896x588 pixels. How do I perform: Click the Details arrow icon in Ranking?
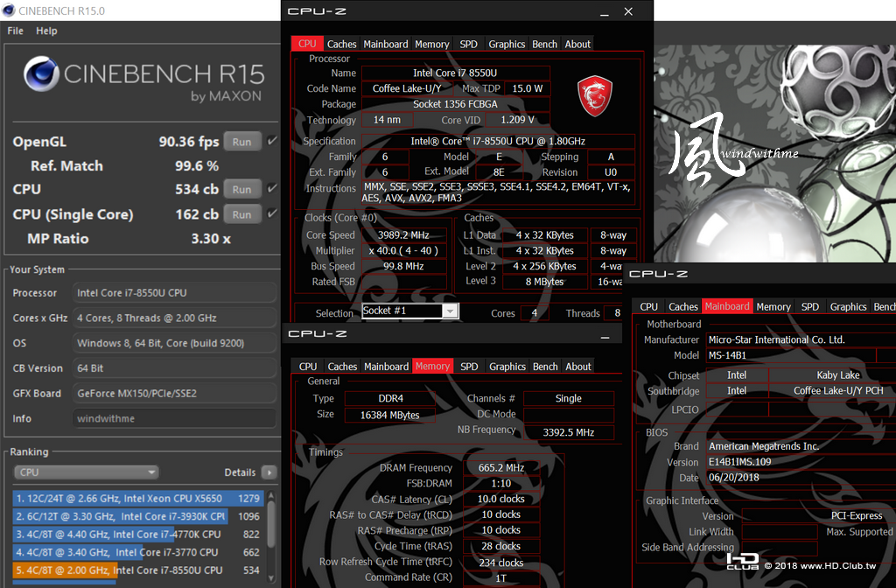point(269,472)
